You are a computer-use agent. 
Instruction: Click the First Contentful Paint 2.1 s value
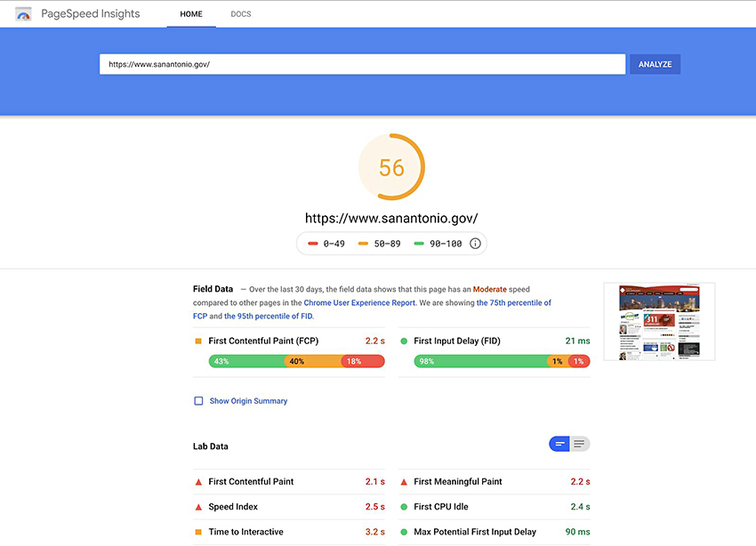375,482
